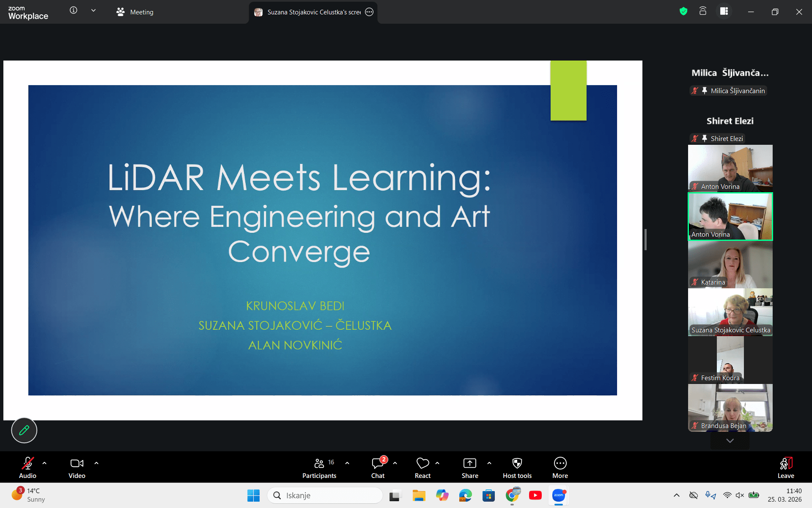Open the annotation pencil tool

click(24, 430)
